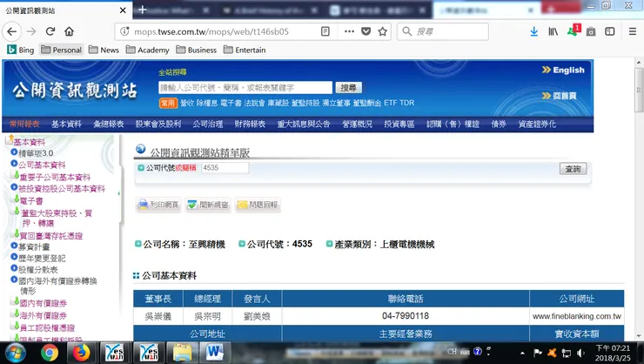Open a new browser tab with plus

click(x=142, y=10)
